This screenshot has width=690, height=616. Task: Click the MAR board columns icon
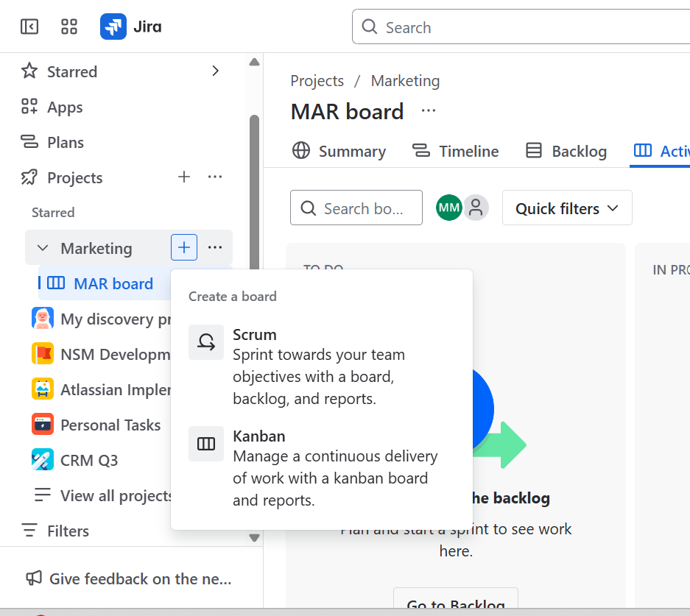click(56, 283)
